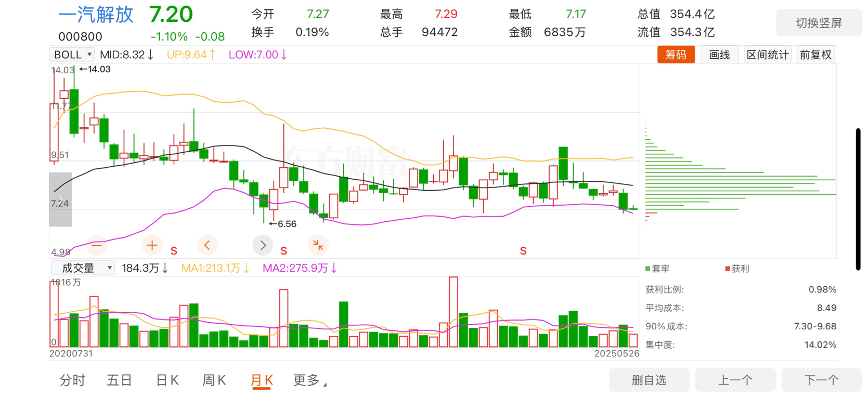Open the 成交量 indicator dropdown

pyautogui.click(x=83, y=268)
